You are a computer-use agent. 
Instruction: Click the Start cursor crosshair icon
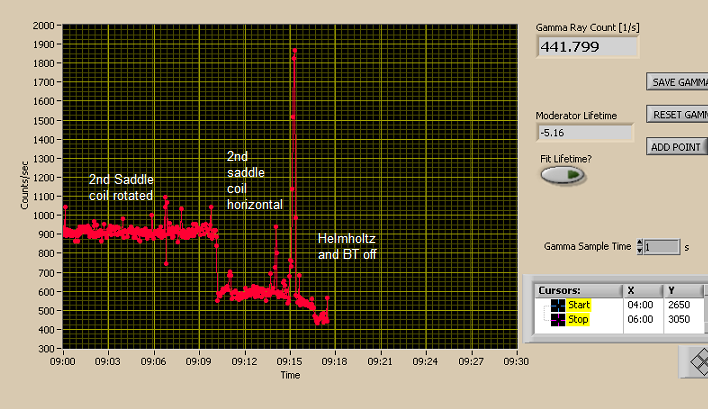click(558, 305)
